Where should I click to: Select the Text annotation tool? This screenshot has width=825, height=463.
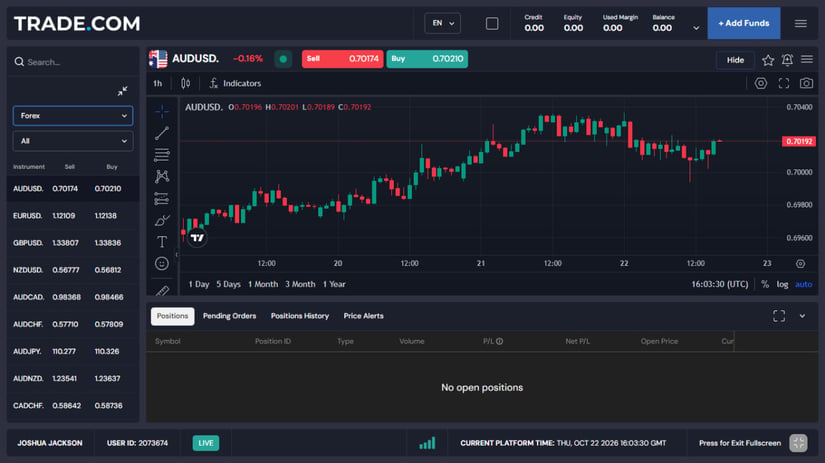click(x=162, y=241)
